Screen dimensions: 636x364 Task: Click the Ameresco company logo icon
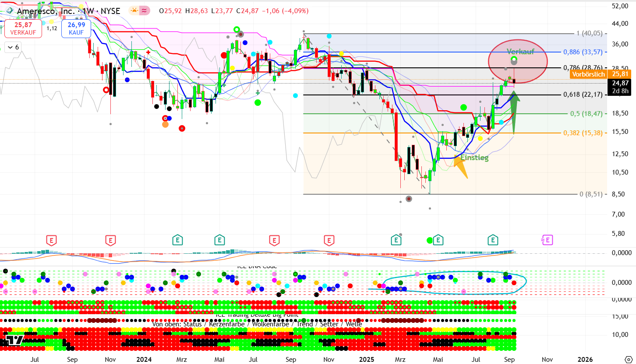[x=9, y=11]
